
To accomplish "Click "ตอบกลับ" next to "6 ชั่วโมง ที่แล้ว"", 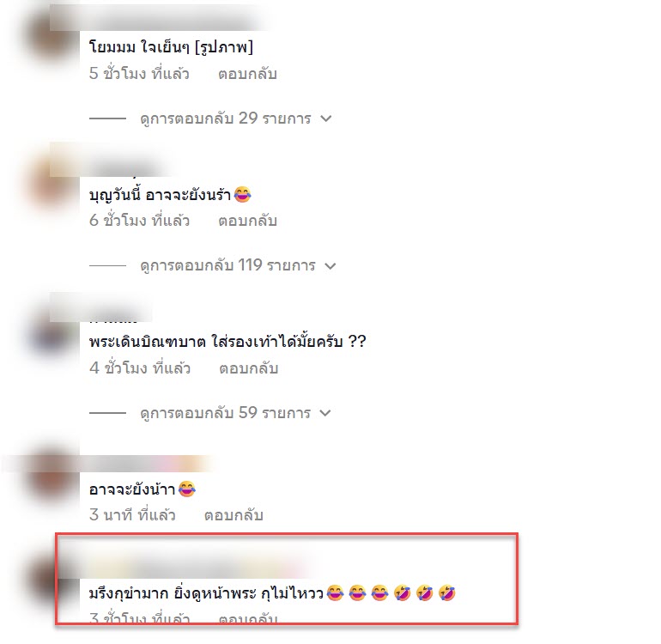I will pos(247,221).
